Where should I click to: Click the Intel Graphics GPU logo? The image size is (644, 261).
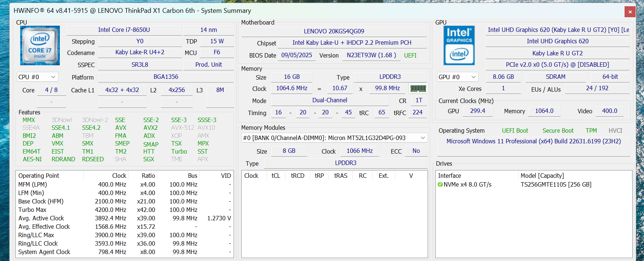[459, 45]
